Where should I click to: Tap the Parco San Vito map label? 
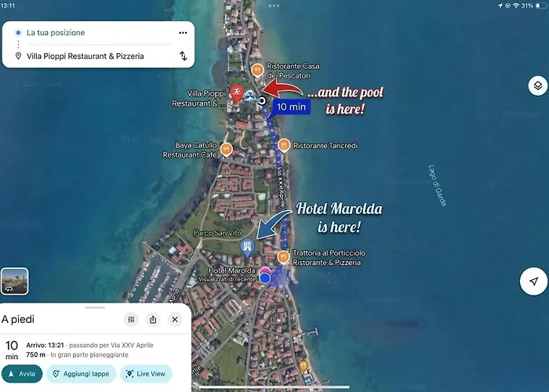[217, 233]
